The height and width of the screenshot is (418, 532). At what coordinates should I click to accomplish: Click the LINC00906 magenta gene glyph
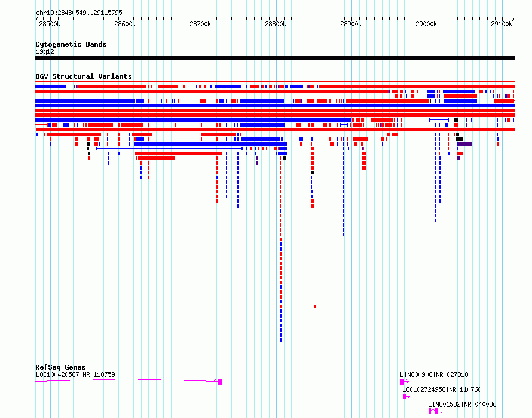point(405,382)
